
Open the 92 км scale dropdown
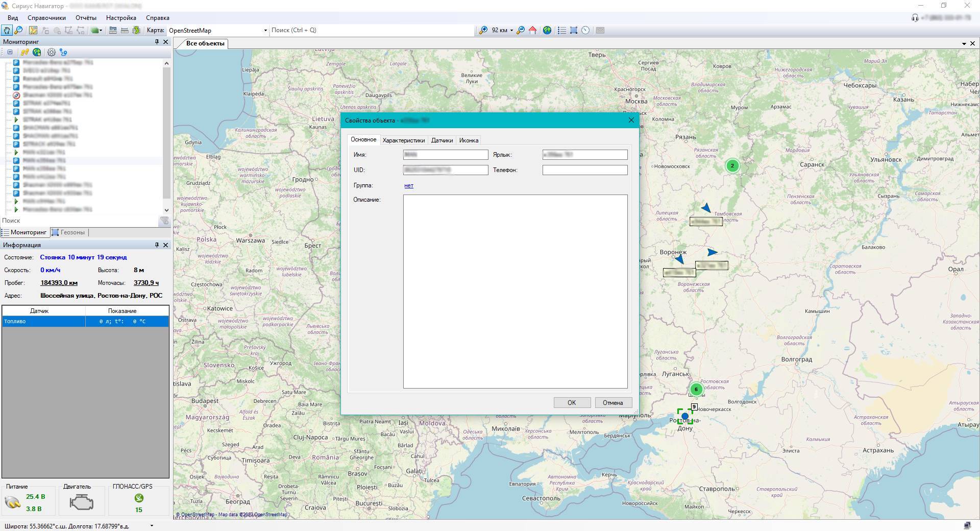(511, 31)
